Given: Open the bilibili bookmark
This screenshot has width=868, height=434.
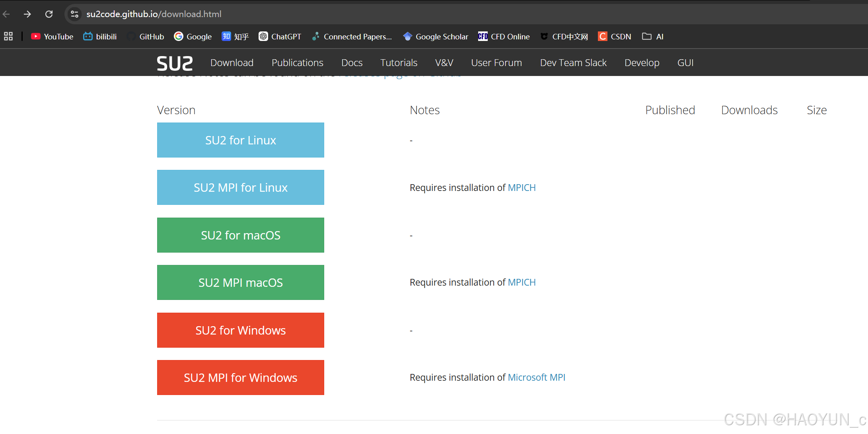Looking at the screenshot, I should [100, 37].
